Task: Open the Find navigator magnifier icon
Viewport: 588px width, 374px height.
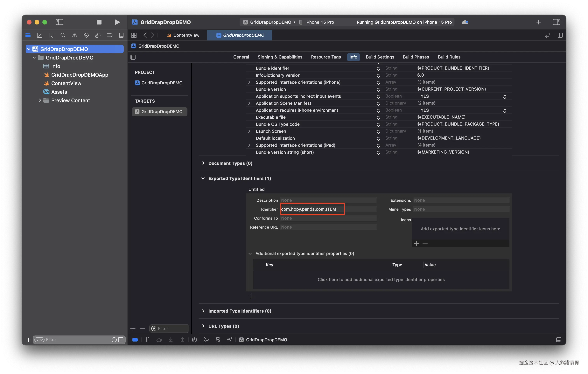Action: 63,35
